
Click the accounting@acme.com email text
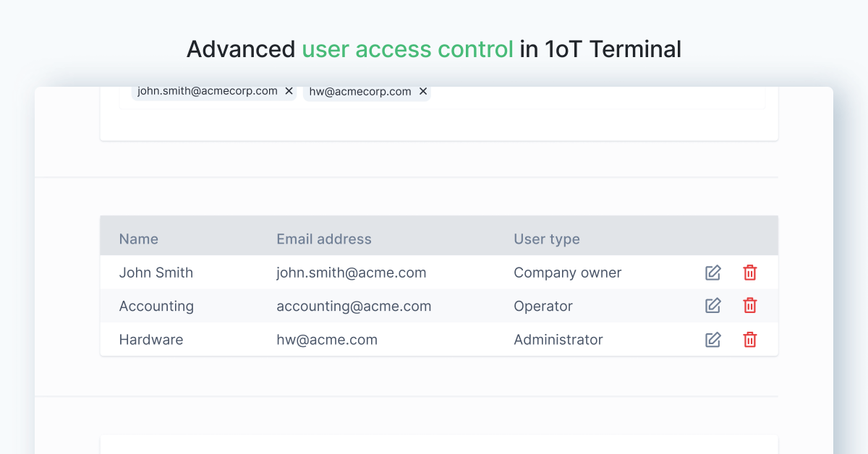pyautogui.click(x=354, y=306)
